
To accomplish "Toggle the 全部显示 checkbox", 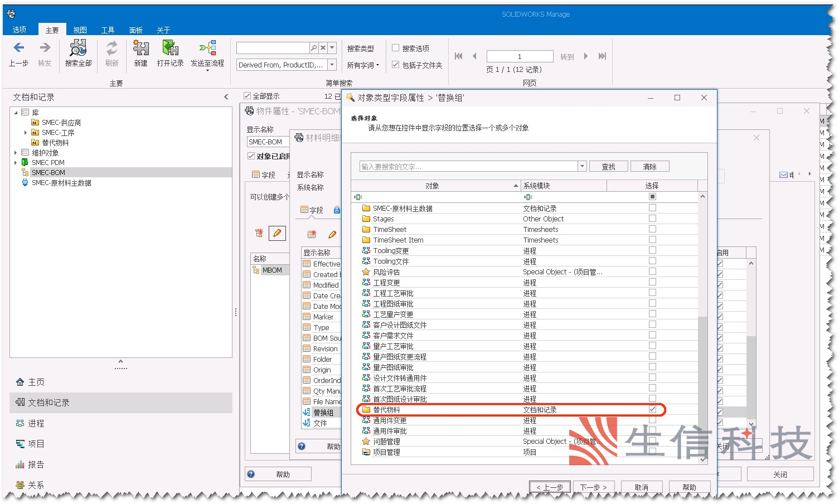I will (x=248, y=96).
